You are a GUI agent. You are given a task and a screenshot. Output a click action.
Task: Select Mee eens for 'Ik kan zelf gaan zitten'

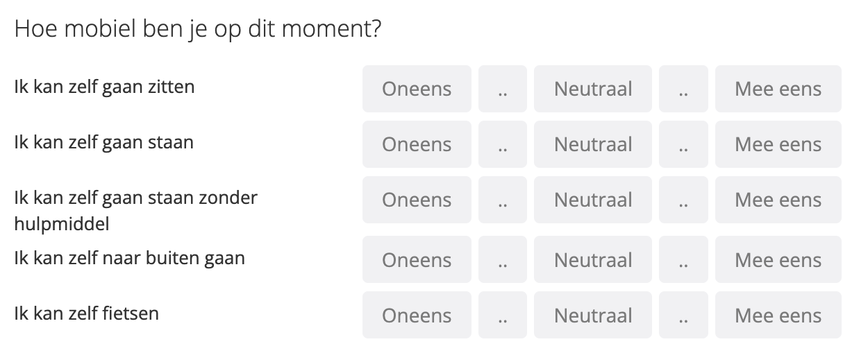point(778,89)
